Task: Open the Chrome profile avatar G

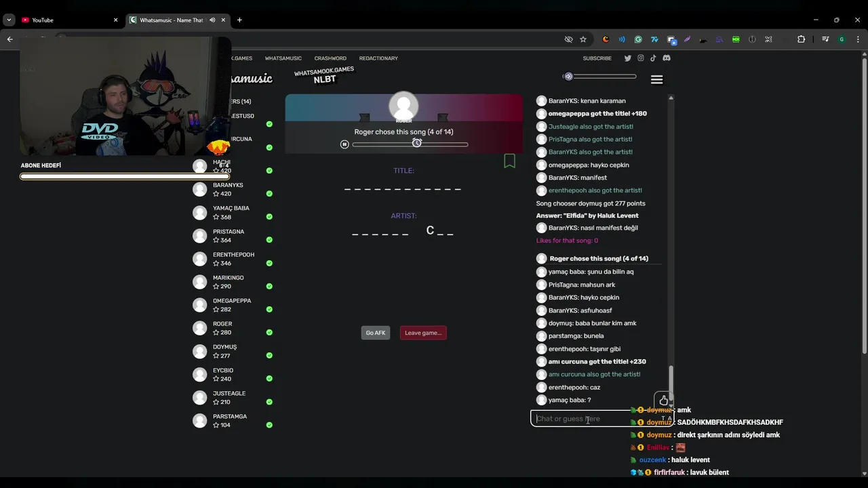Action: [842, 39]
